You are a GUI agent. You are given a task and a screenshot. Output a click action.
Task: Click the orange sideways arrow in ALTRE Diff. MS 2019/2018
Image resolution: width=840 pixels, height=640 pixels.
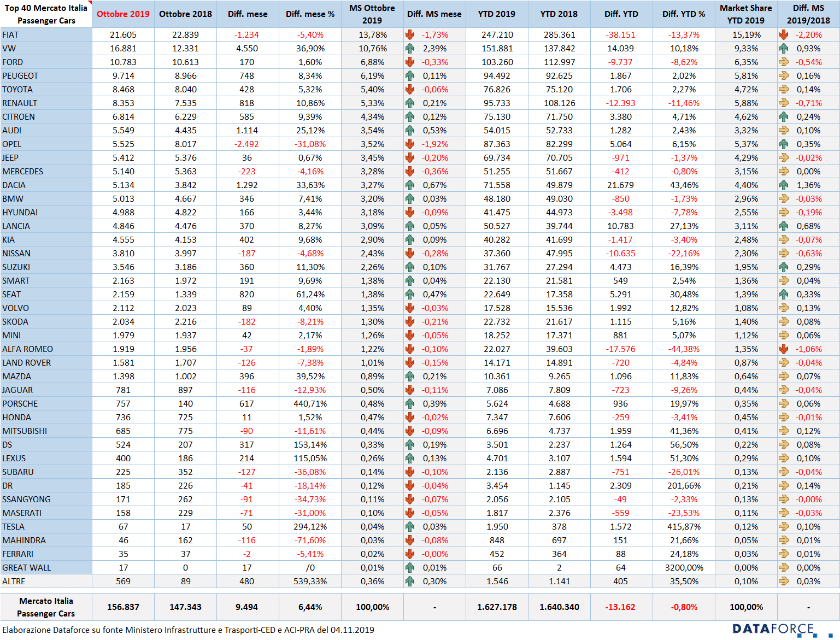coord(784,581)
